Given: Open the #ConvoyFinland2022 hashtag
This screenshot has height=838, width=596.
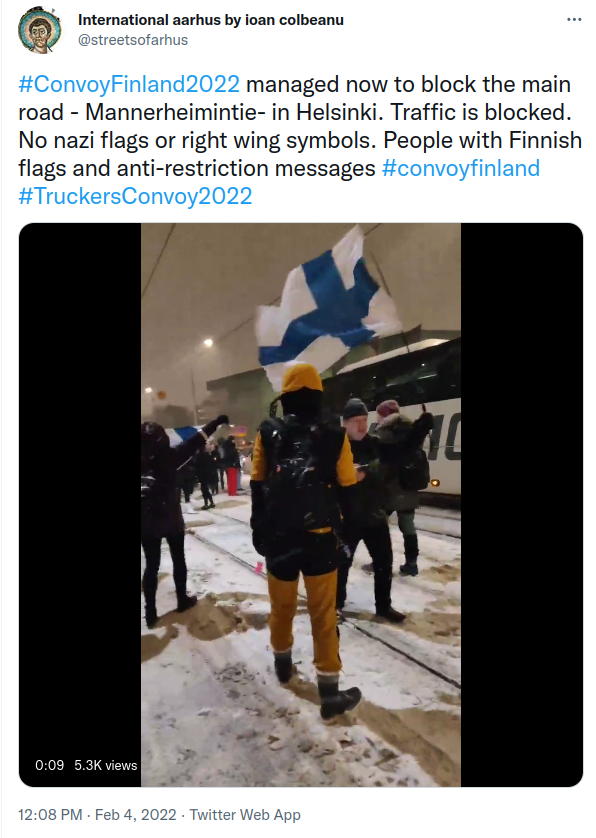Looking at the screenshot, I should pyautogui.click(x=129, y=84).
